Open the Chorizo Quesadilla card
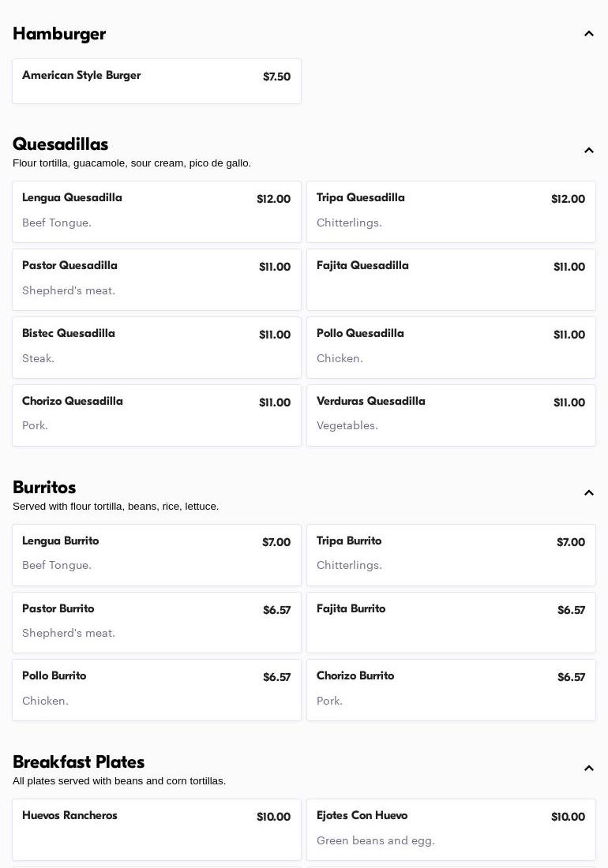Image resolution: width=608 pixels, height=868 pixels. (x=156, y=415)
